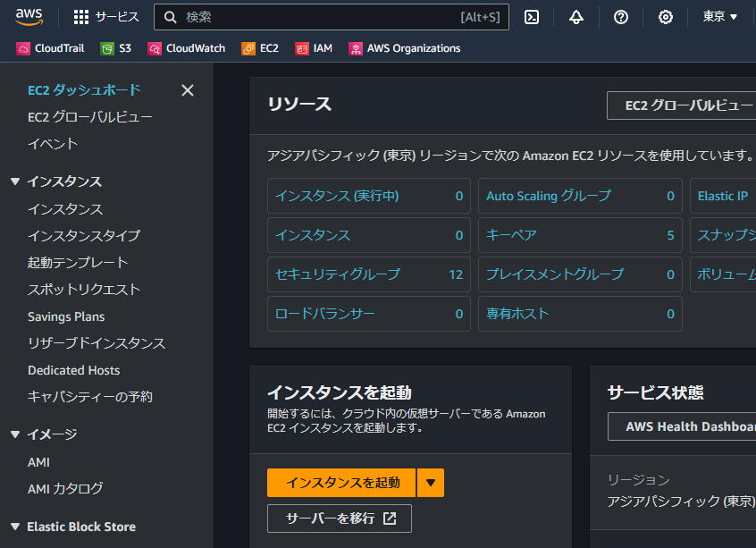
Task: Open the サービス menu label
Action: [x=117, y=17]
